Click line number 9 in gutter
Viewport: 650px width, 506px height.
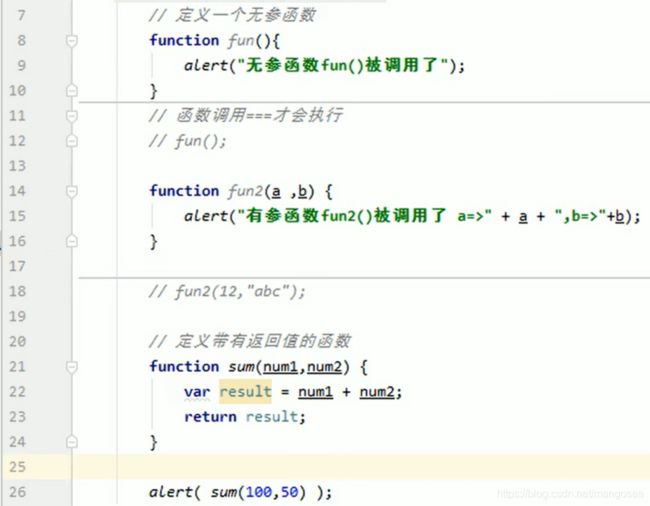point(21,65)
